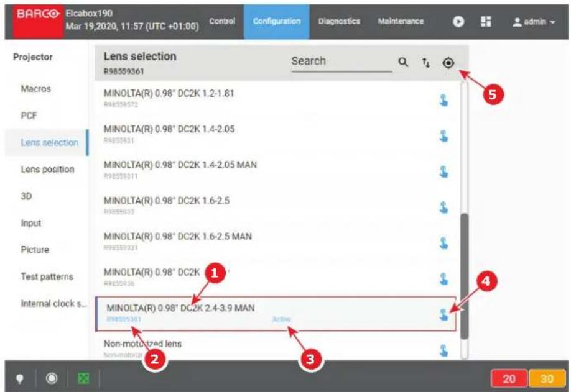The image size is (571, 392).
Task: Click the locate active lens target icon
Action: [448, 63]
